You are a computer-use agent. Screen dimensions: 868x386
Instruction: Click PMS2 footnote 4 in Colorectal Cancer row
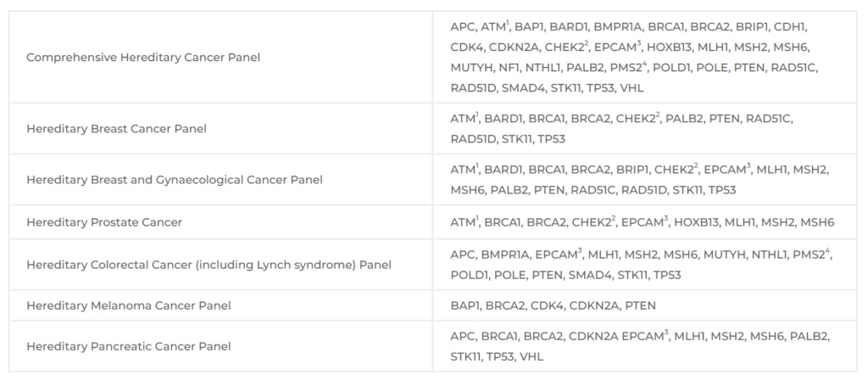tap(827, 251)
